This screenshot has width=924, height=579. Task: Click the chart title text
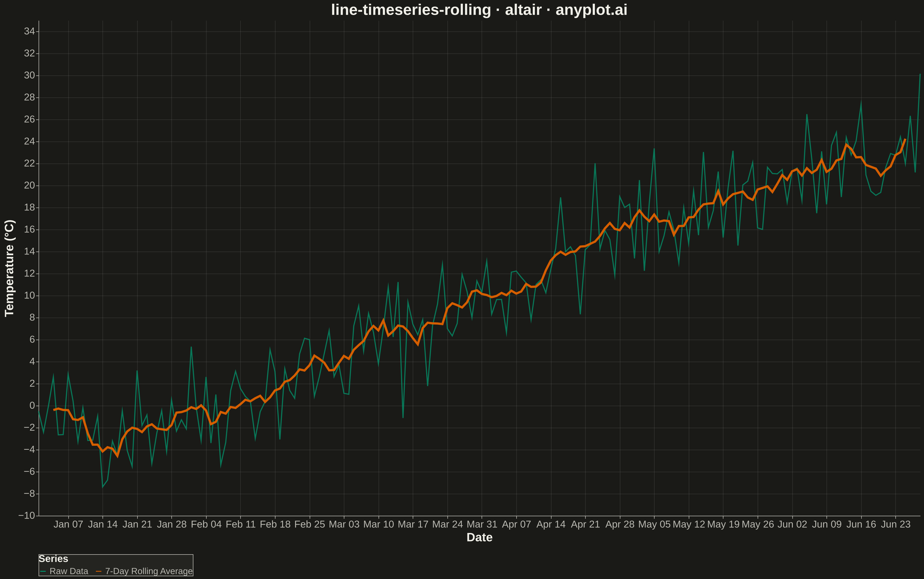479,10
